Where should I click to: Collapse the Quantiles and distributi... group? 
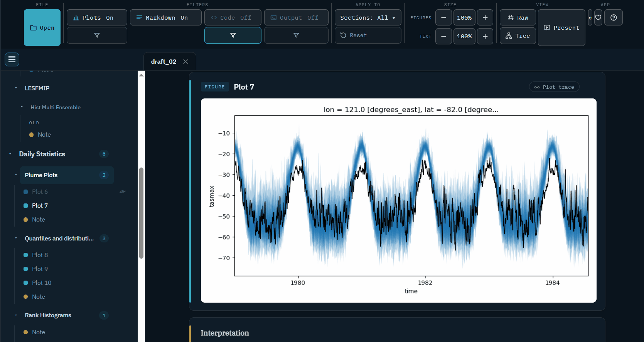[16, 238]
